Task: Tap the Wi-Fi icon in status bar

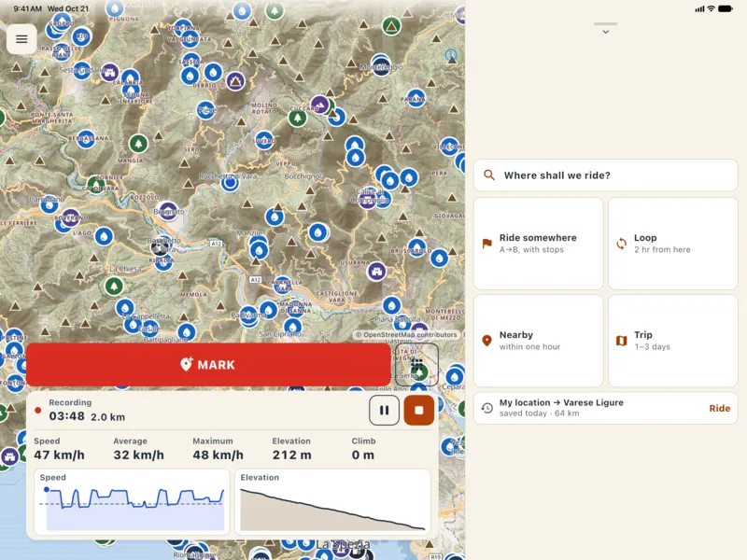Action: pyautogui.click(x=711, y=8)
